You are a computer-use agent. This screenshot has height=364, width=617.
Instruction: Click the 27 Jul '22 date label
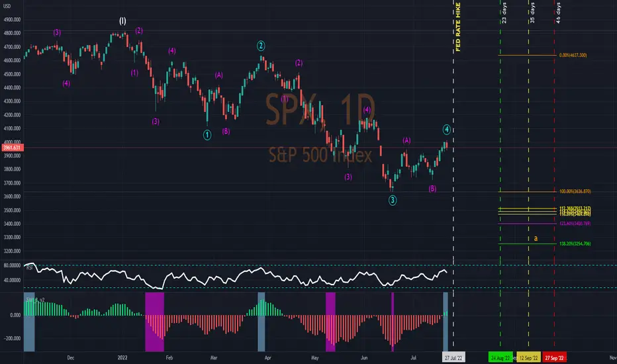pos(453,357)
